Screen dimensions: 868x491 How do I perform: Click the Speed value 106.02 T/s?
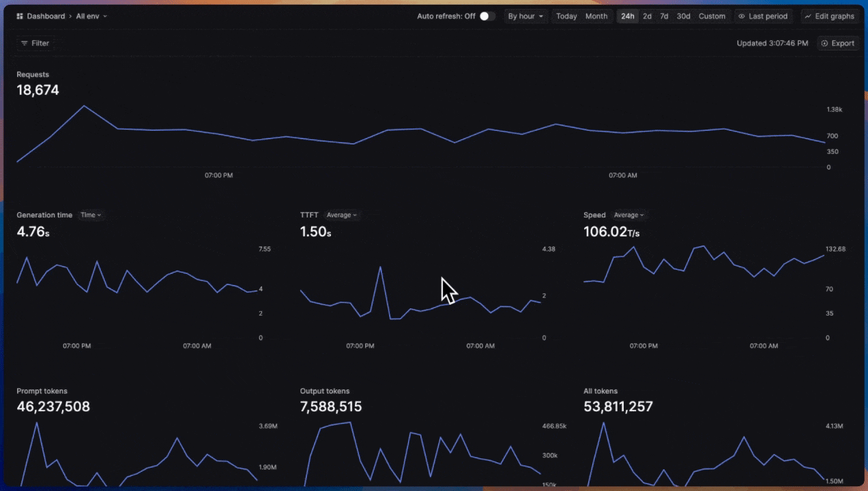pos(611,232)
